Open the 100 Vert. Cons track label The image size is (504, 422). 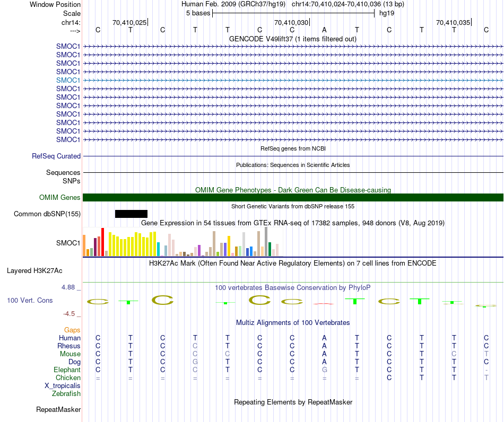coord(30,300)
